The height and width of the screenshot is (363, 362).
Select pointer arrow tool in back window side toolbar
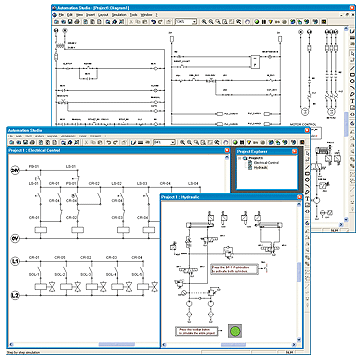352,53
